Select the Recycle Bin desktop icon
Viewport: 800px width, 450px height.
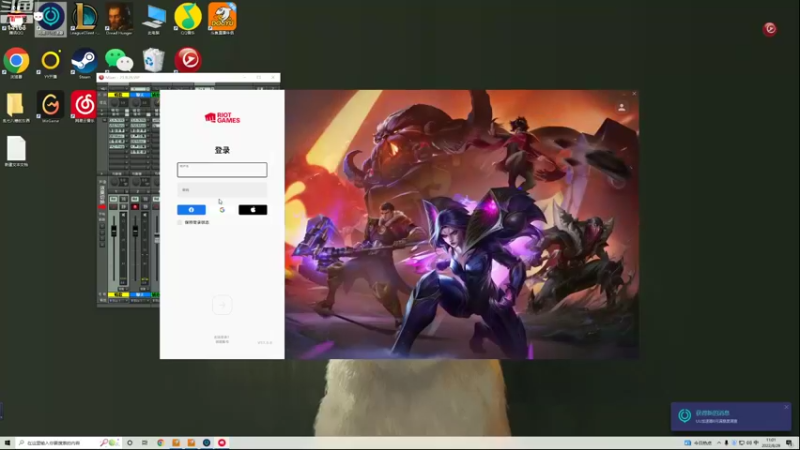[x=153, y=60]
